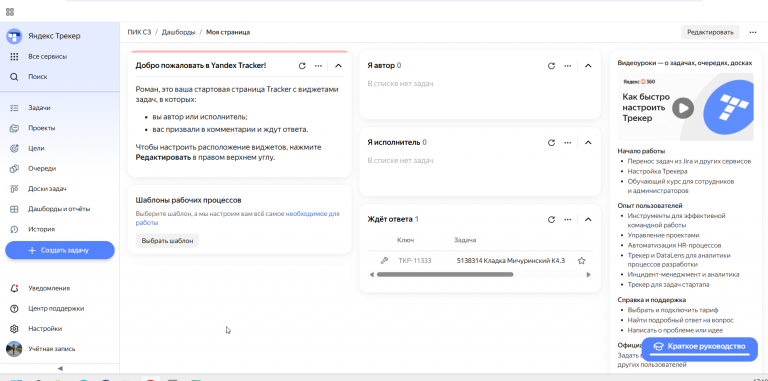Image resolution: width=768 pixels, height=381 pixels.
Task: Follow the необходимое для работы link
Action: pos(312,214)
